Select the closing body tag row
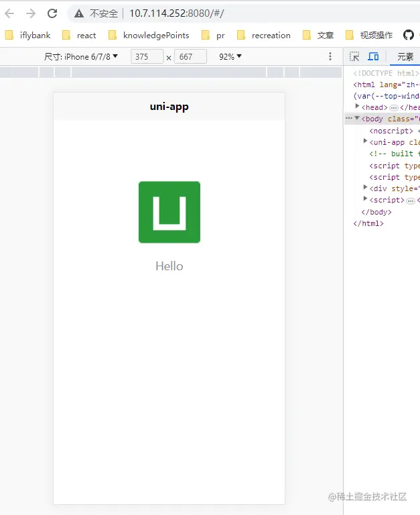 (382, 212)
